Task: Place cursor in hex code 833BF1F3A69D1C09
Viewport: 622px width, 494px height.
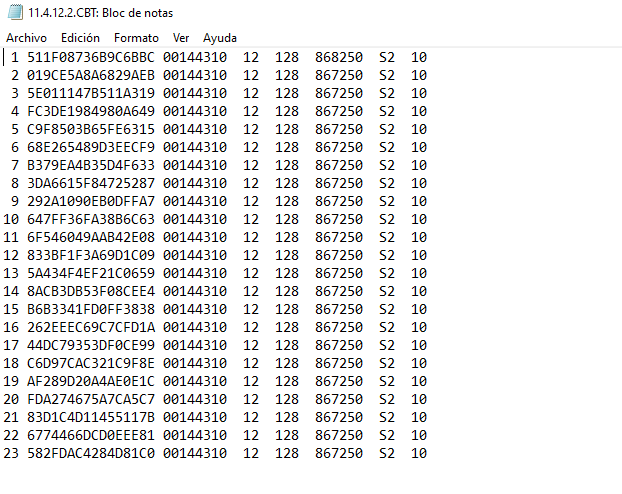Action: 91,255
